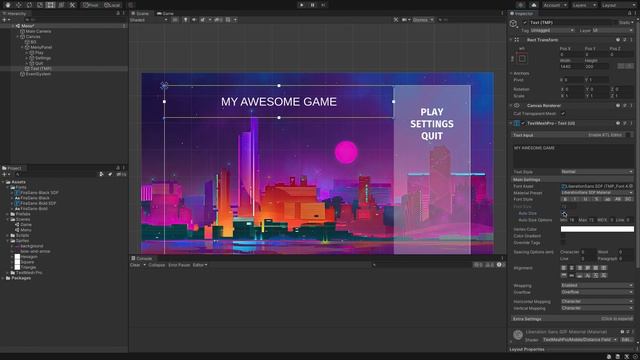Click the Clear button in Console

(135, 265)
